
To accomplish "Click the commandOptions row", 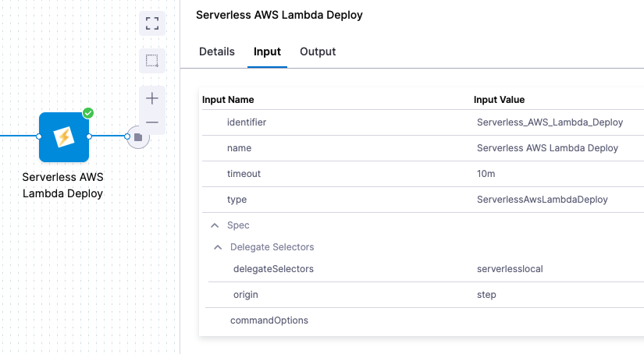I will [269, 320].
